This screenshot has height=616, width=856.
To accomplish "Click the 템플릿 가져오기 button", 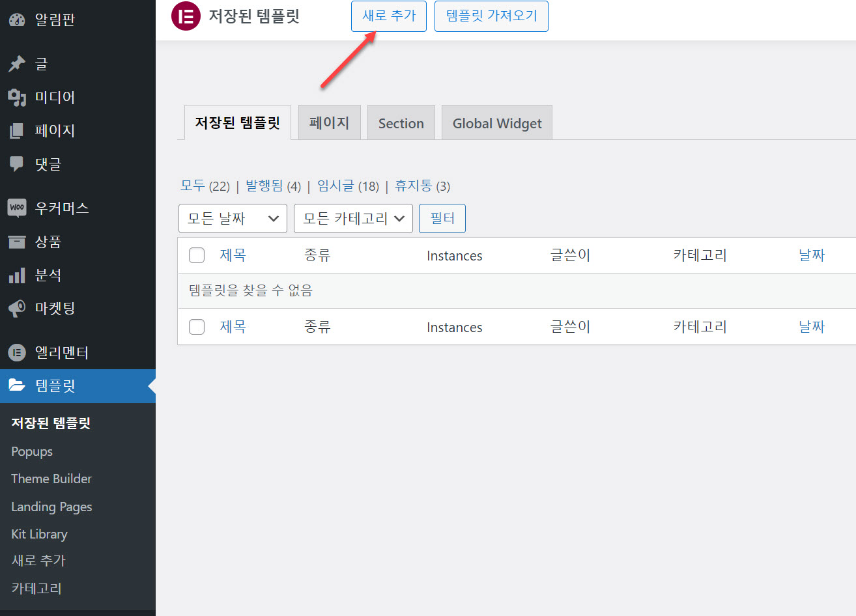I will (491, 16).
